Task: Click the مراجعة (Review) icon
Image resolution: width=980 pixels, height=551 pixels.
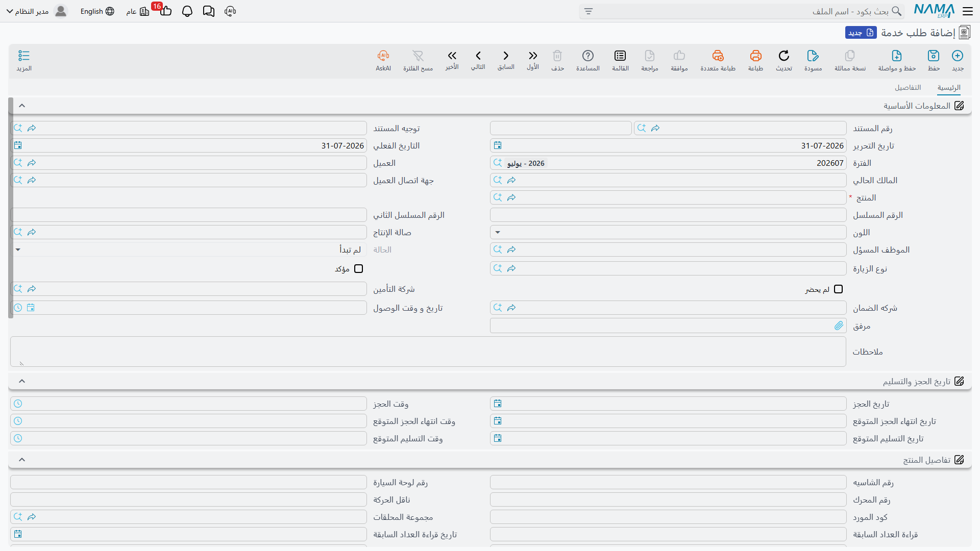Action: click(x=650, y=56)
